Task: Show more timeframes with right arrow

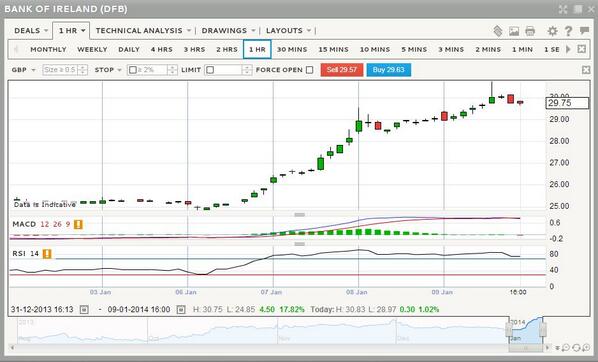Action: coord(568,49)
